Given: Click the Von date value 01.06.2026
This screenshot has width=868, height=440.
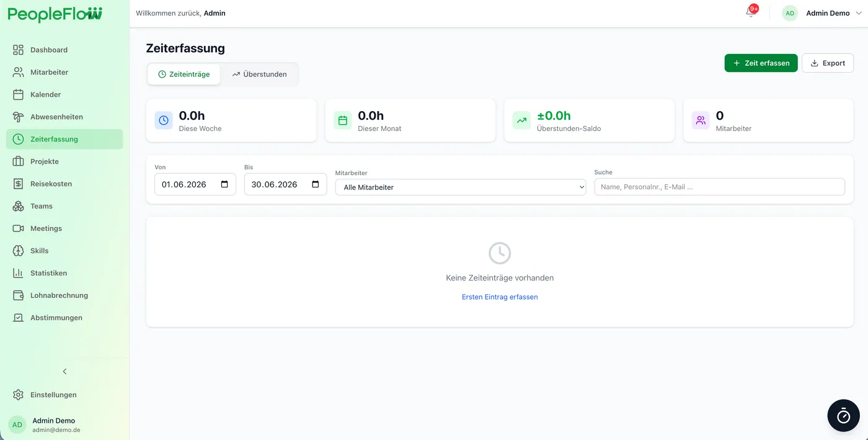Looking at the screenshot, I should 184,184.
